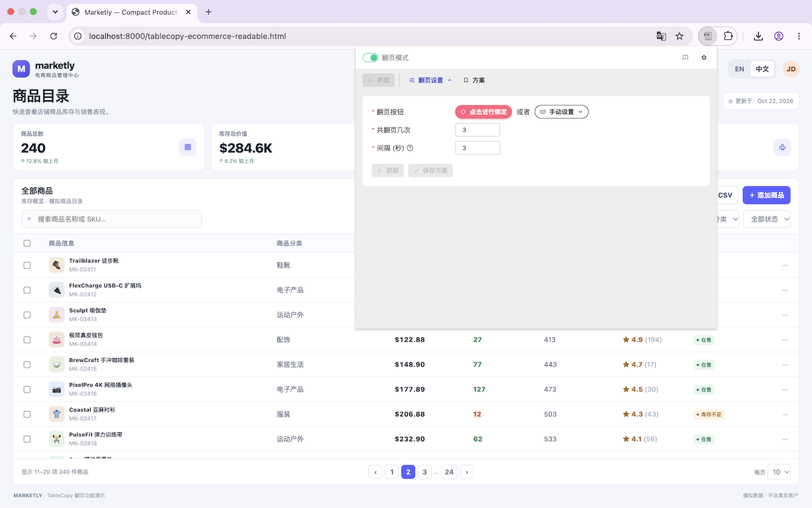
Task: Click the 共翻页几次 number field
Action: pyautogui.click(x=478, y=130)
